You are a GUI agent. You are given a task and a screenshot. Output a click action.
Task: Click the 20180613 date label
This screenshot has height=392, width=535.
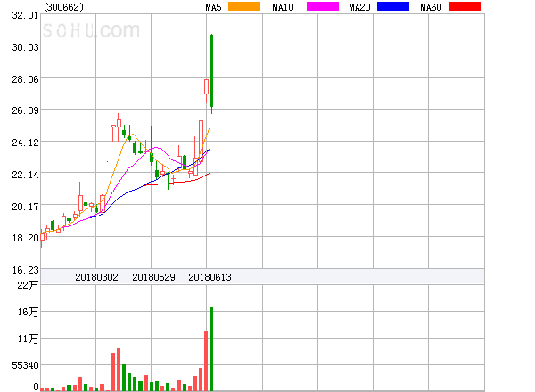210,277
